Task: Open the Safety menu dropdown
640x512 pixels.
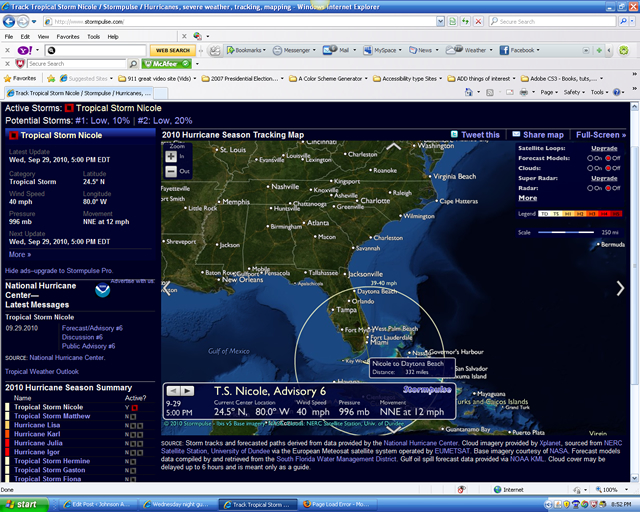Action: (x=573, y=91)
